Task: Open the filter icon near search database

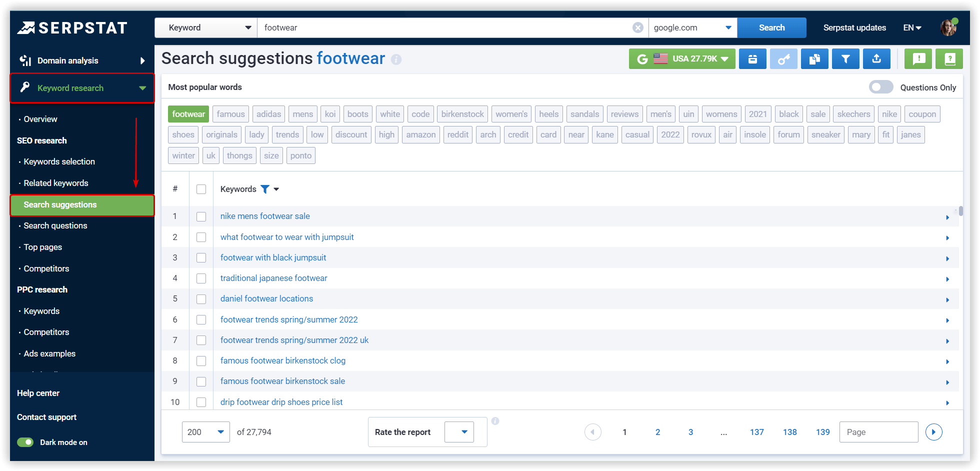Action: coord(845,58)
